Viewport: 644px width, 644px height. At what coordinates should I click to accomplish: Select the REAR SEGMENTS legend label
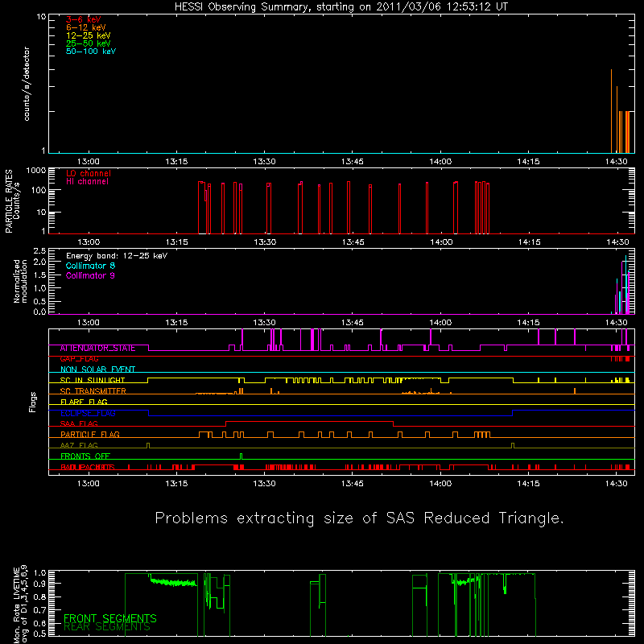(107, 627)
